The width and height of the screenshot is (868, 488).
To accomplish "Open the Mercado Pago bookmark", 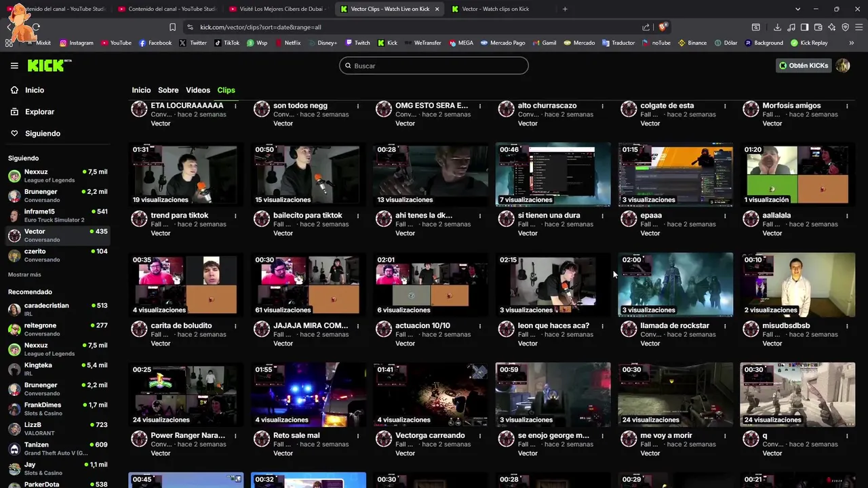I will (503, 43).
